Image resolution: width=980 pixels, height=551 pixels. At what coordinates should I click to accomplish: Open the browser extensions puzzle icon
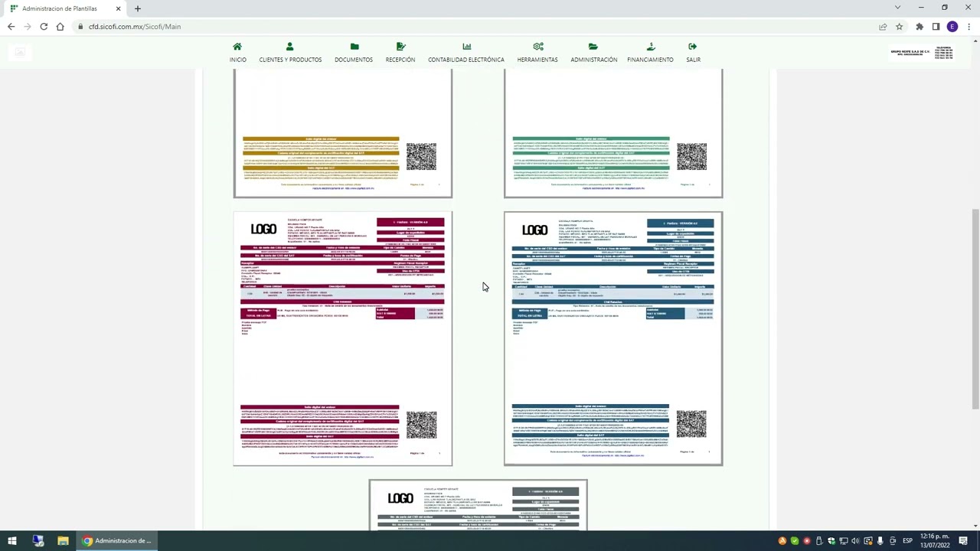tap(920, 27)
